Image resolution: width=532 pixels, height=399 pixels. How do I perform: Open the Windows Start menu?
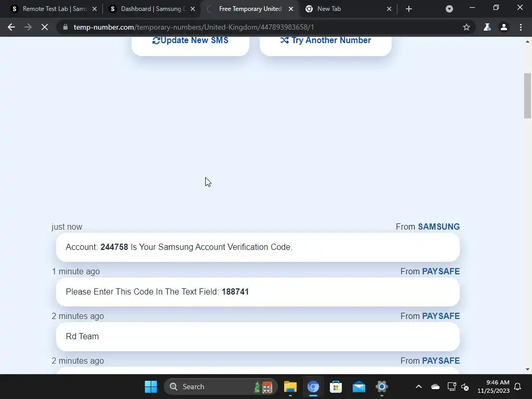click(x=151, y=387)
